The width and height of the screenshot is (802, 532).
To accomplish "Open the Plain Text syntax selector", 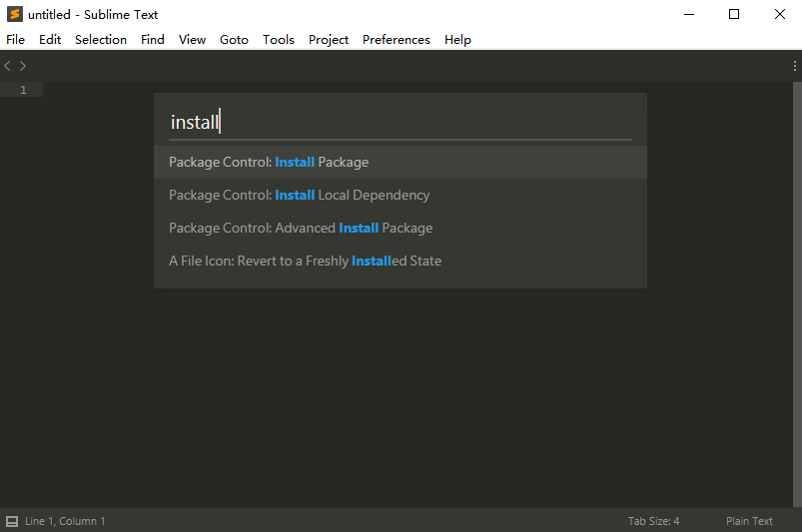I will click(x=749, y=521).
